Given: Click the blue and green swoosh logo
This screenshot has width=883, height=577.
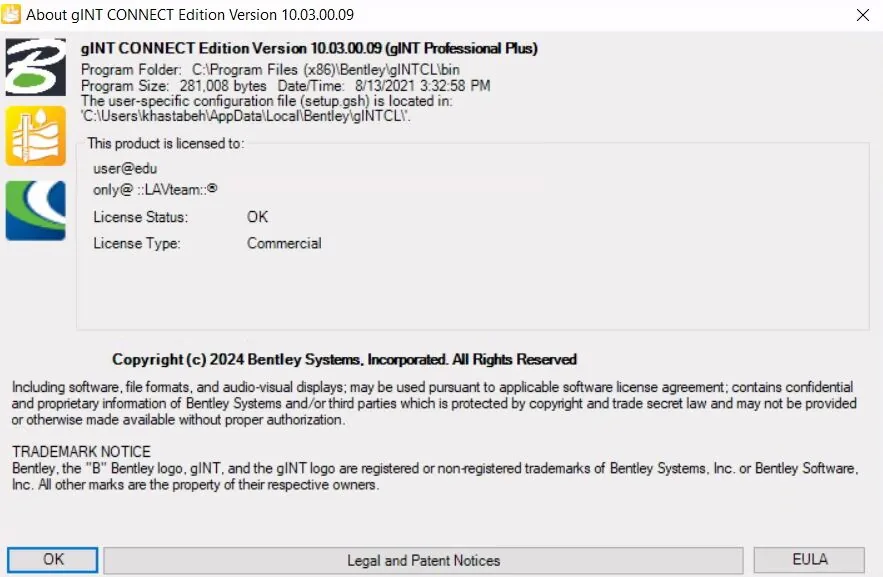Looking at the screenshot, I should (x=35, y=211).
